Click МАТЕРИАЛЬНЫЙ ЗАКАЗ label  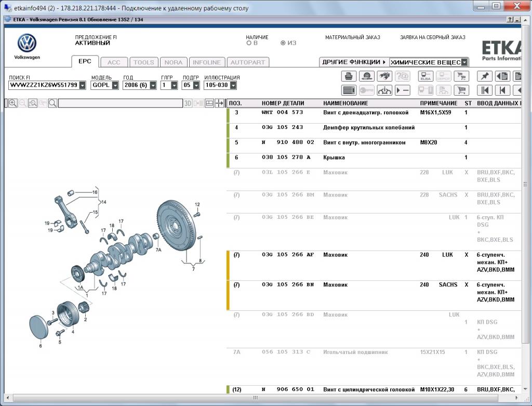pyautogui.click(x=353, y=37)
